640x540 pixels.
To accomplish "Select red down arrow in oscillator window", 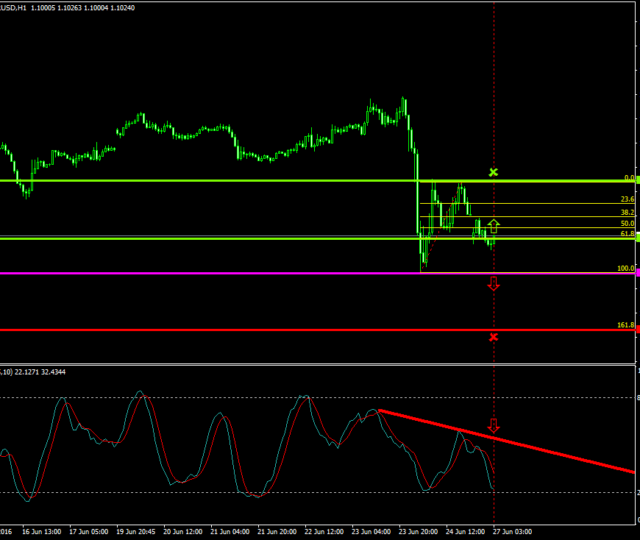I will pos(493,426).
